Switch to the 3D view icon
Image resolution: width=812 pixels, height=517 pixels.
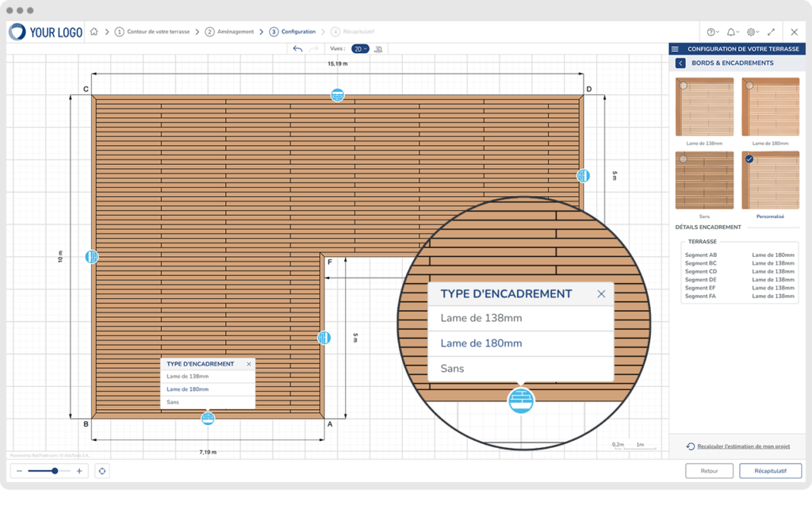(378, 49)
